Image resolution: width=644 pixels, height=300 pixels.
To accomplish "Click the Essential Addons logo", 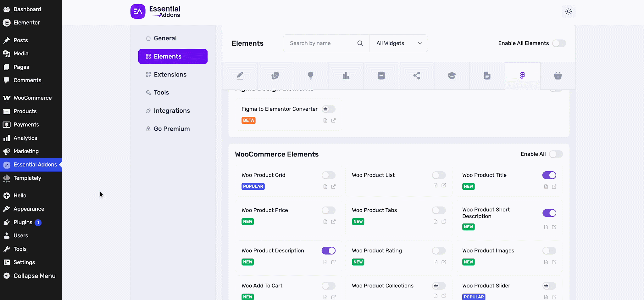I will click(x=155, y=12).
